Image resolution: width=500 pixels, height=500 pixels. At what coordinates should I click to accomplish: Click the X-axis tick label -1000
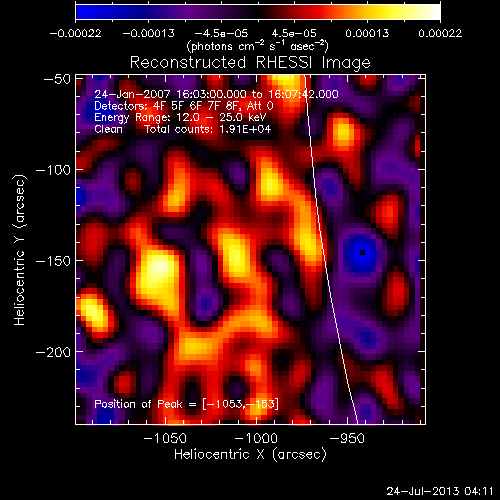click(x=256, y=438)
